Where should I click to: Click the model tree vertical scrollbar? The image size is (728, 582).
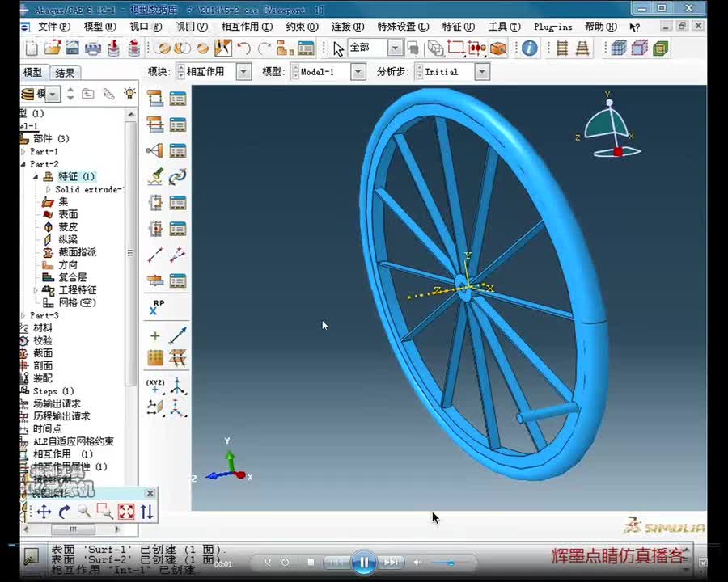pos(131,253)
